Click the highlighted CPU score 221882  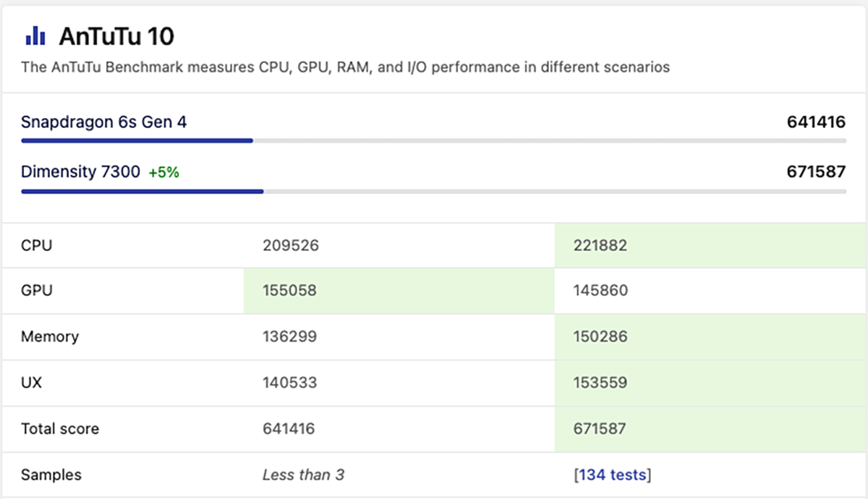point(600,245)
